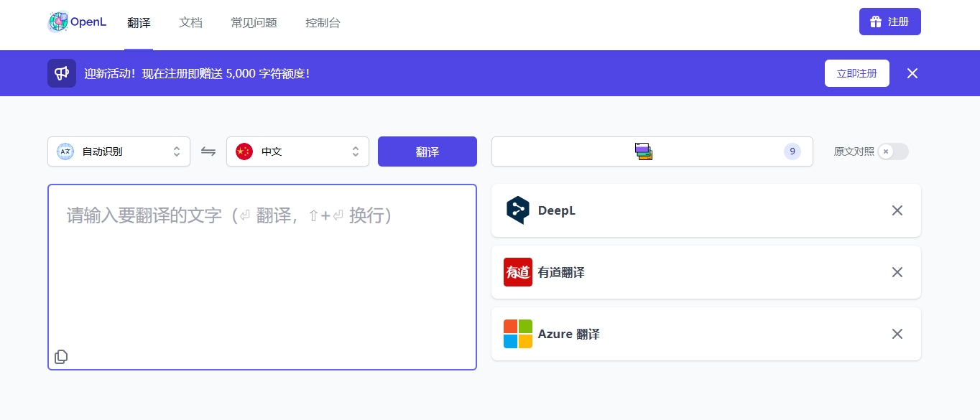Click the stacked engines icon
The height and width of the screenshot is (420, 980).
(644, 151)
